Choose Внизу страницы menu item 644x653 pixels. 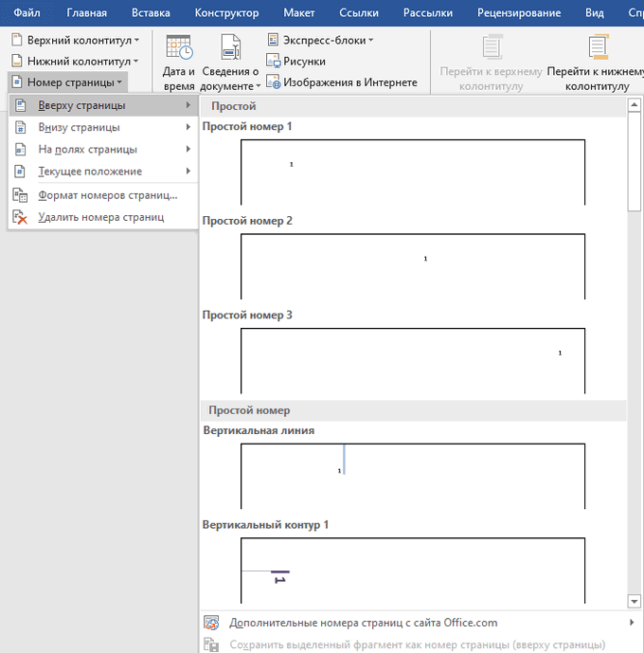103,127
